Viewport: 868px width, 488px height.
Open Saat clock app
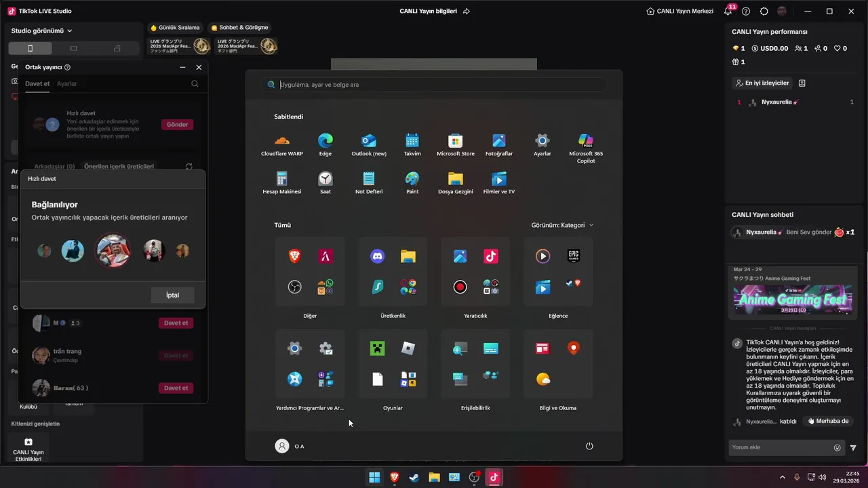click(325, 183)
